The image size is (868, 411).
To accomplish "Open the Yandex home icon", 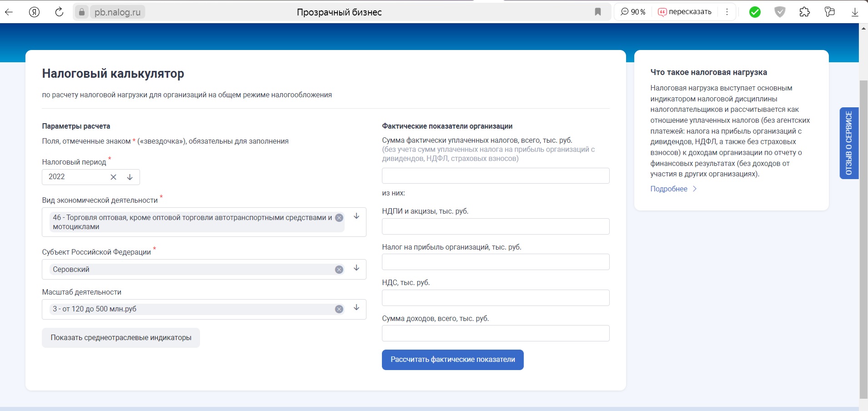I will tap(34, 12).
